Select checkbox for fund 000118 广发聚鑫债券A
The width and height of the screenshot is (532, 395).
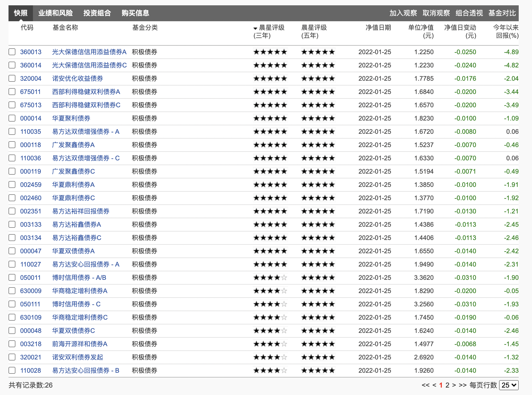12,145
